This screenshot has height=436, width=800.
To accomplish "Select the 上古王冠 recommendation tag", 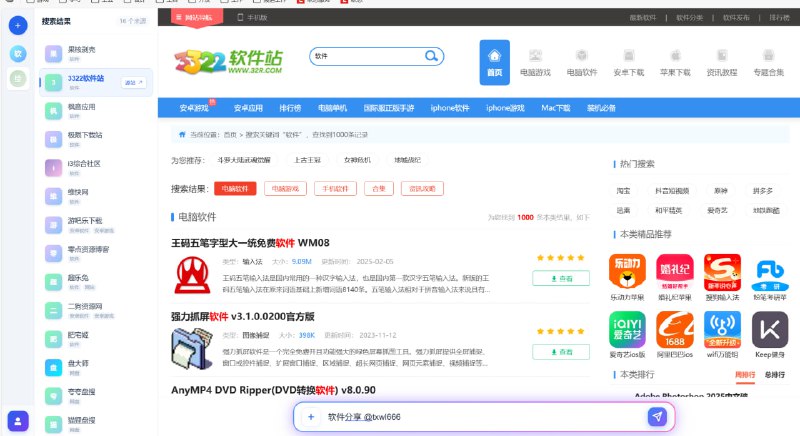I will point(307,160).
